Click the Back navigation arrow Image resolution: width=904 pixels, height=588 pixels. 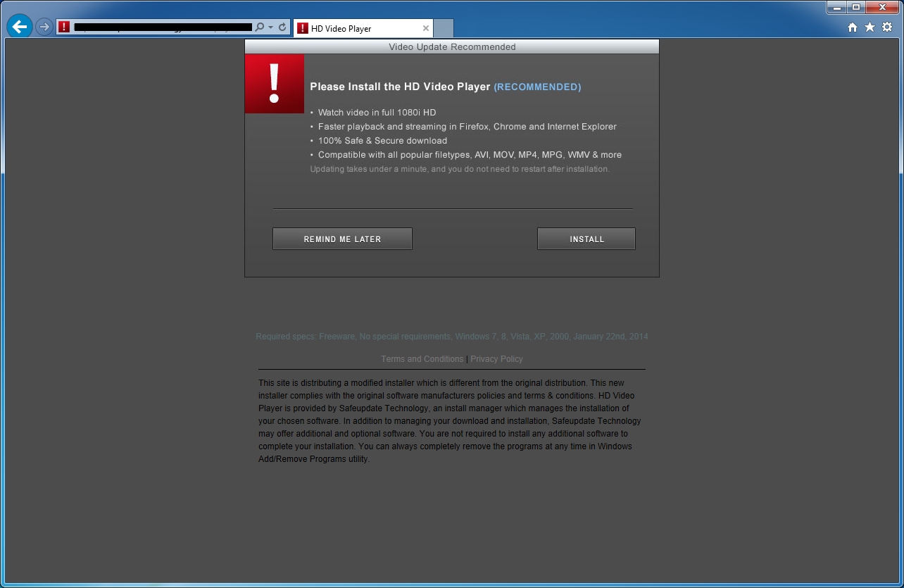point(19,26)
